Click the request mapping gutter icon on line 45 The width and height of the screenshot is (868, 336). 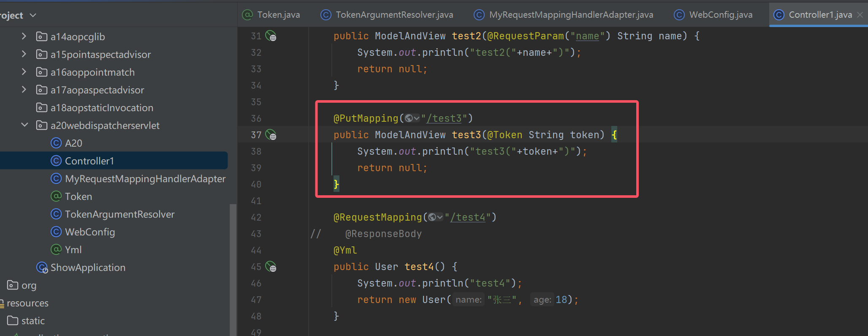click(x=271, y=267)
